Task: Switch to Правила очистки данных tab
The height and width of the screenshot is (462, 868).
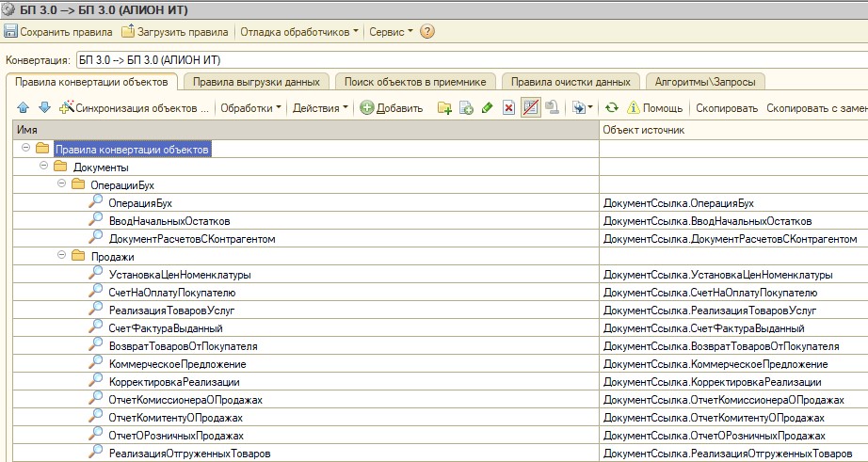Action: 571,82
